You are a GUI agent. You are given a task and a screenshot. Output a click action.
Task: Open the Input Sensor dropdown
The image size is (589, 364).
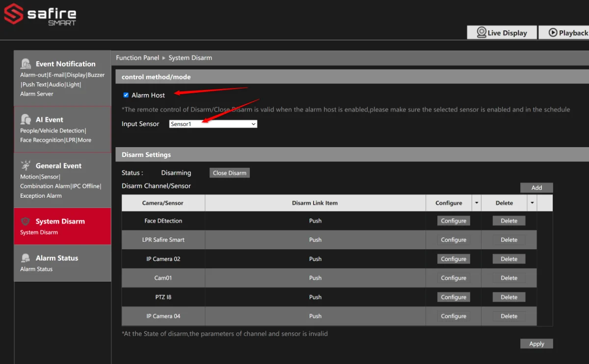213,124
